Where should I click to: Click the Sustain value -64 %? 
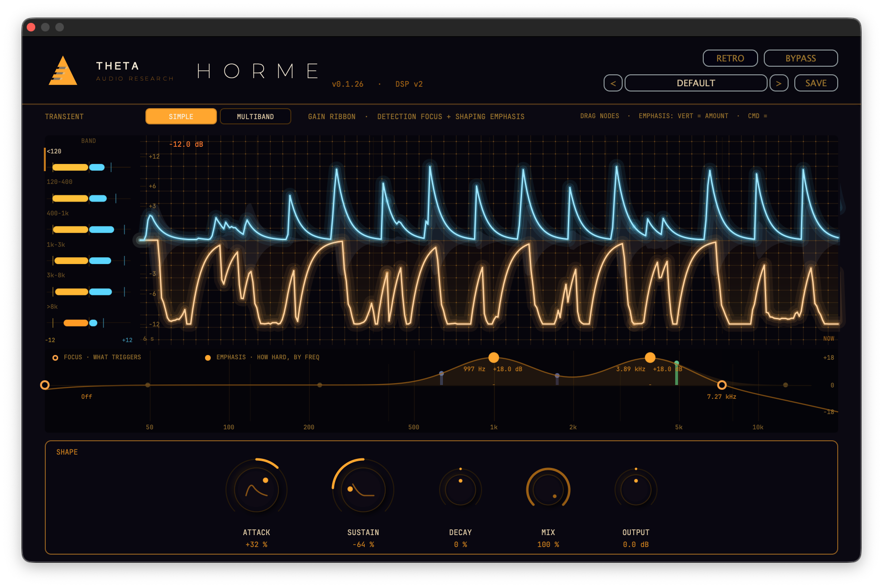[x=363, y=545]
